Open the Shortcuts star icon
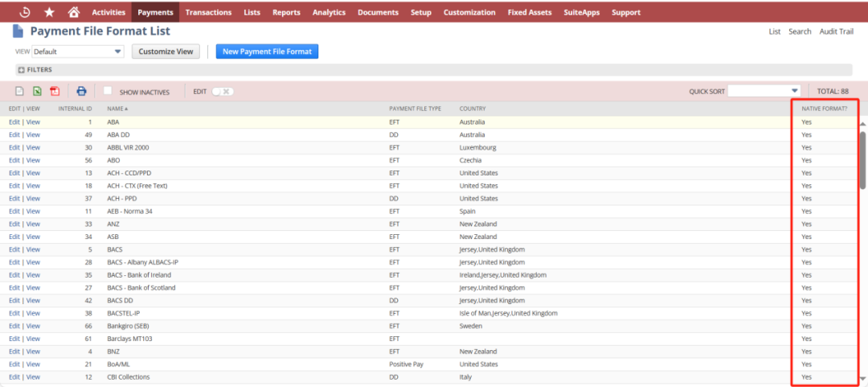Screen dimensions: 868x387 tap(49, 12)
